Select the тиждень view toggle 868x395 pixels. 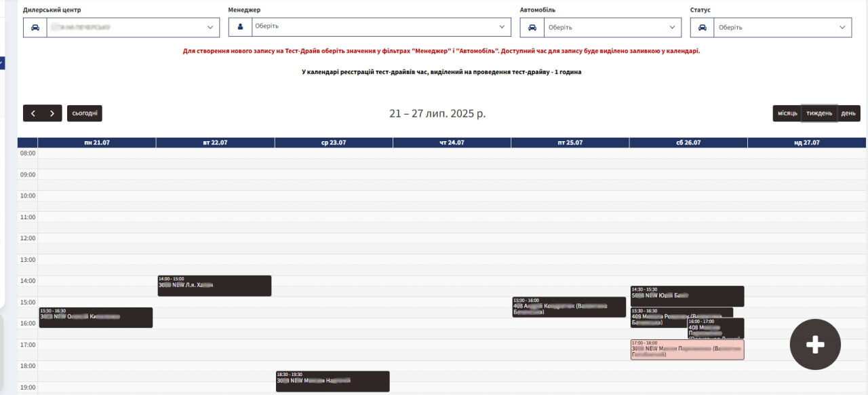[818, 113]
